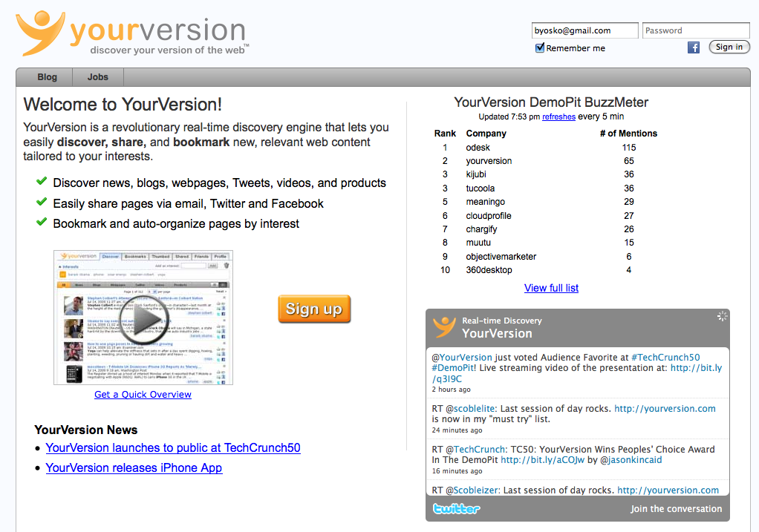
Task: Click the tucoola company entry
Action: pyautogui.click(x=481, y=188)
